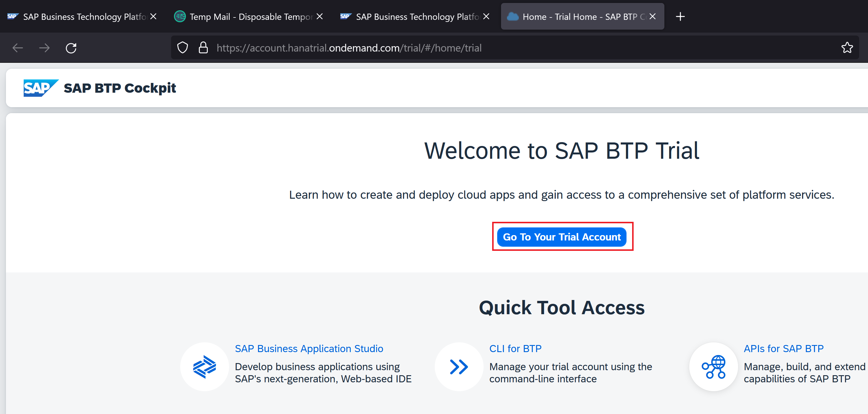Screen dimensions: 868x414
Task: Open the APIs for SAP BTP link
Action: (x=783, y=349)
